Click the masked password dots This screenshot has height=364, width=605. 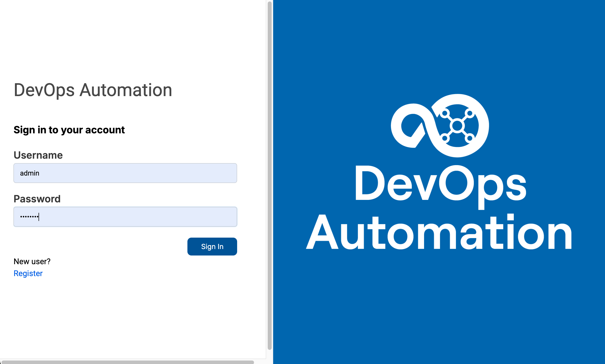pyautogui.click(x=29, y=217)
